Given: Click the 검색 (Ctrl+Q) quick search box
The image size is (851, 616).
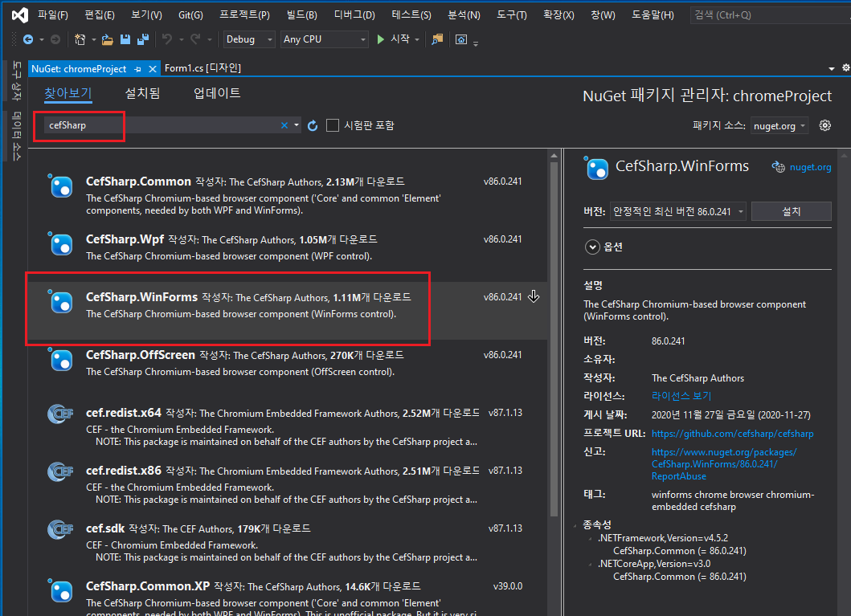Looking at the screenshot, I should click(x=770, y=15).
